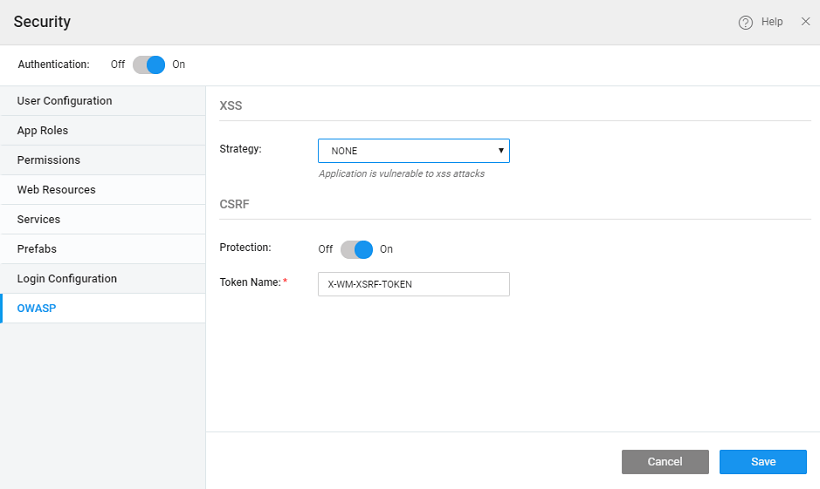Select Prefabs in the sidebar
Viewport: 820px width, 489px height.
point(37,249)
